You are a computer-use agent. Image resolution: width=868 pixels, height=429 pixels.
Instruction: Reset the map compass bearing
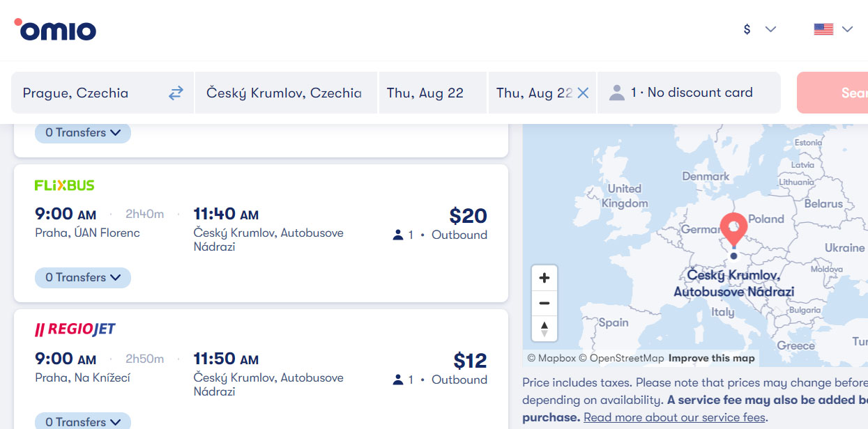coord(545,328)
